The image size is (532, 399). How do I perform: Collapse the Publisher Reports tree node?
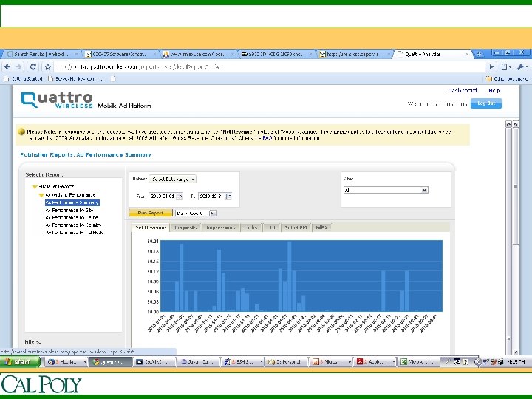click(35, 187)
